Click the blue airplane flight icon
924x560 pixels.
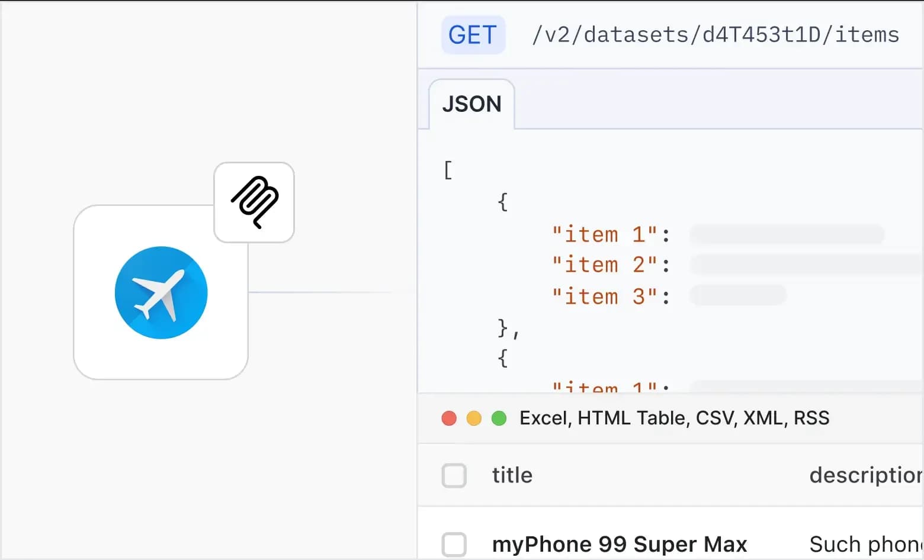tap(161, 292)
